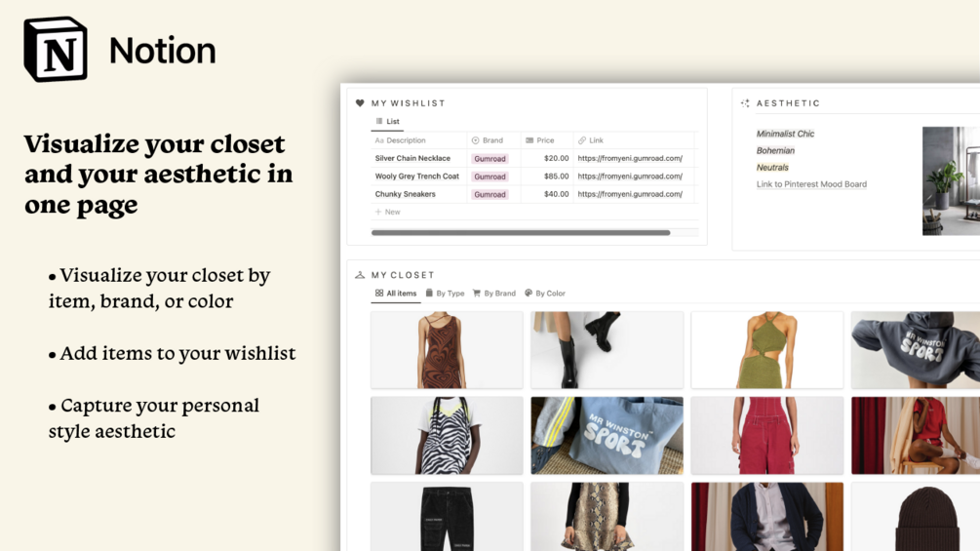Image resolution: width=980 pixels, height=551 pixels.
Task: Open the zebra print top thumbnail
Action: 447,435
